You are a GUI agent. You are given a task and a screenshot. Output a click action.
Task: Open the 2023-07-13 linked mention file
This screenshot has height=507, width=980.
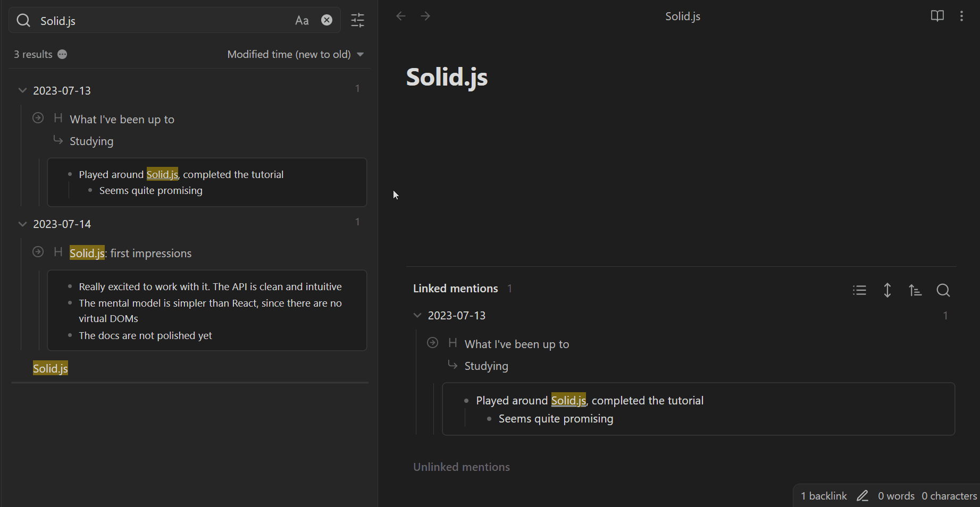(457, 316)
